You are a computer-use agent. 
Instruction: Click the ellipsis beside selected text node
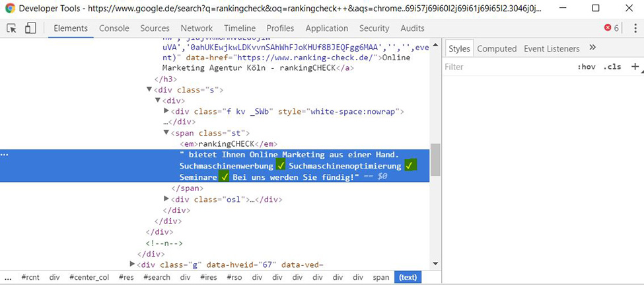click(5, 155)
